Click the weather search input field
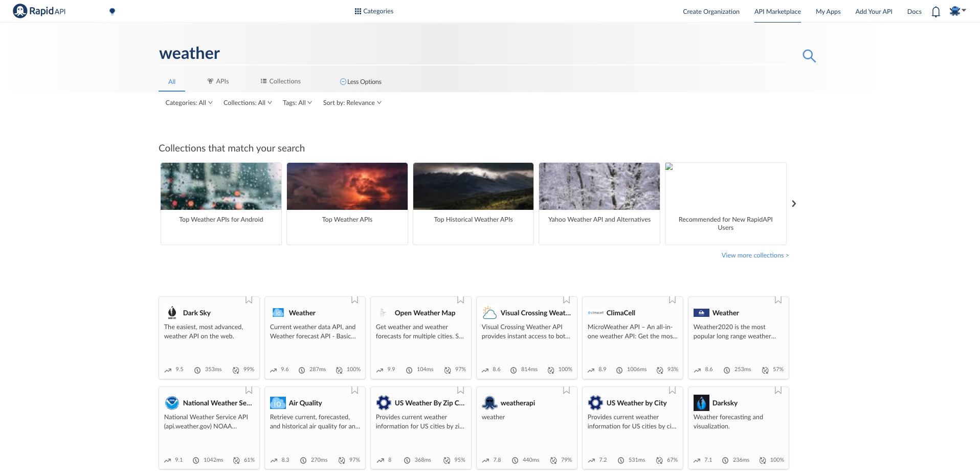This screenshot has height=474, width=980. pos(476,53)
